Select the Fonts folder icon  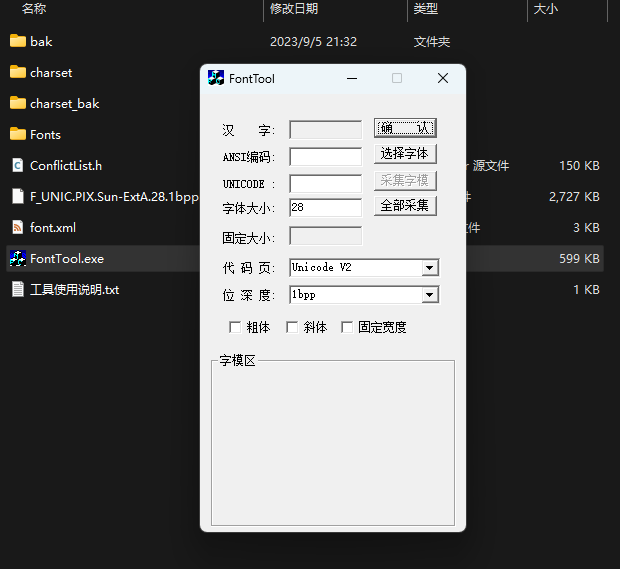[17, 134]
